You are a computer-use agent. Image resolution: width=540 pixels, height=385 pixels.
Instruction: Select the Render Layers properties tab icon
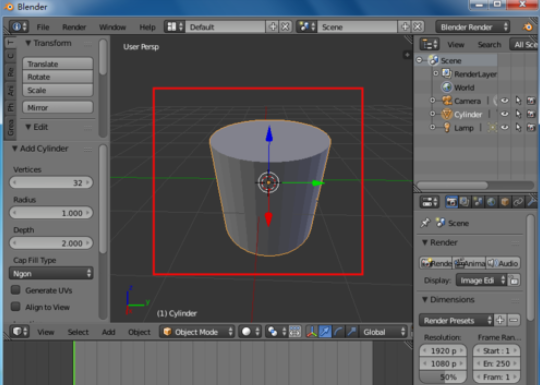pyautogui.click(x=464, y=202)
